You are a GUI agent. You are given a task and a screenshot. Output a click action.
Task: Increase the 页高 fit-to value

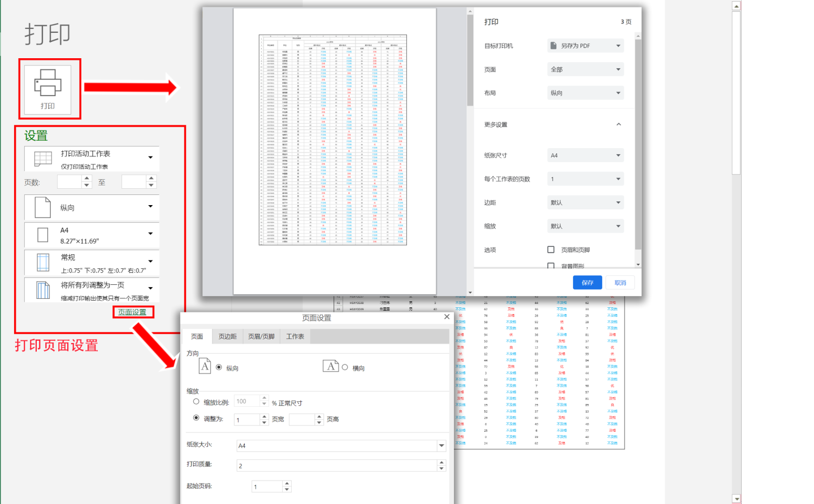tap(319, 416)
